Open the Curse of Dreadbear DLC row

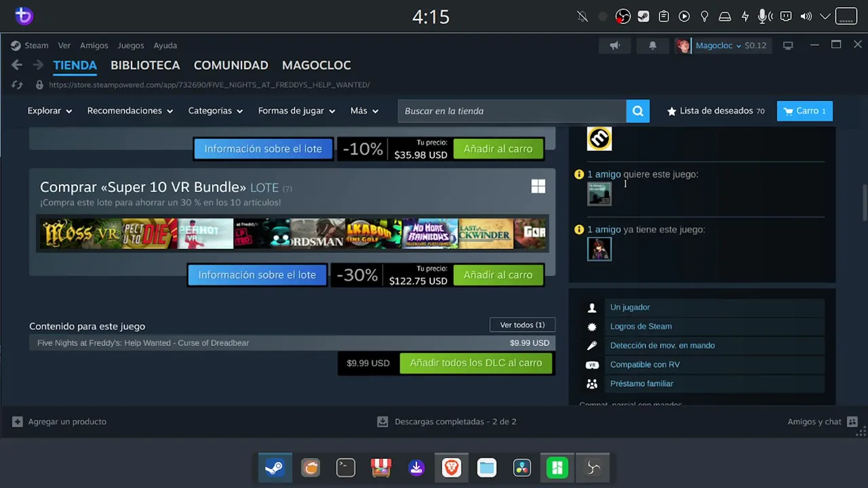click(292, 343)
